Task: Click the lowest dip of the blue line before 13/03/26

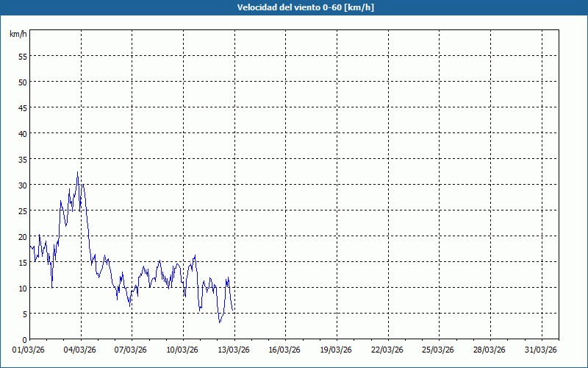Action: 219,322
